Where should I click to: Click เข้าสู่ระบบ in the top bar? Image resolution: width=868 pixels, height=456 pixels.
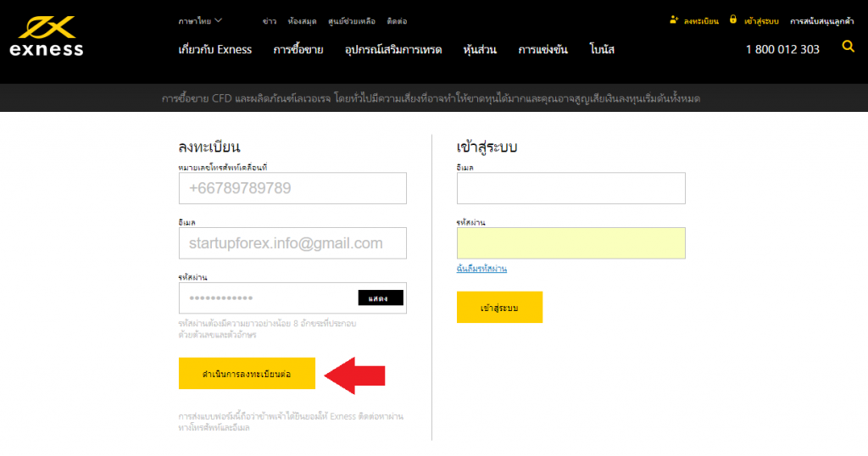point(761,21)
